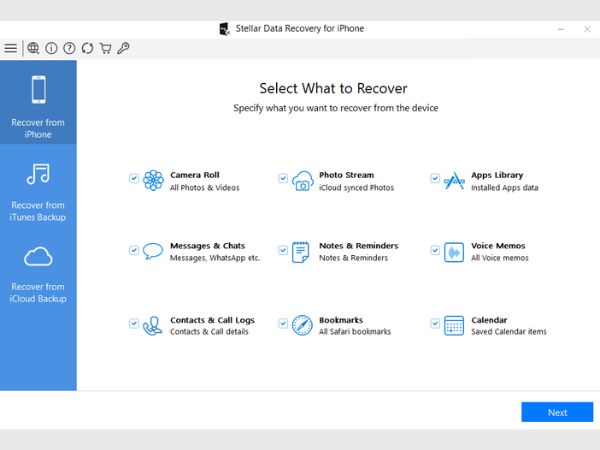Click the Bookmarks compass icon

tap(302, 326)
